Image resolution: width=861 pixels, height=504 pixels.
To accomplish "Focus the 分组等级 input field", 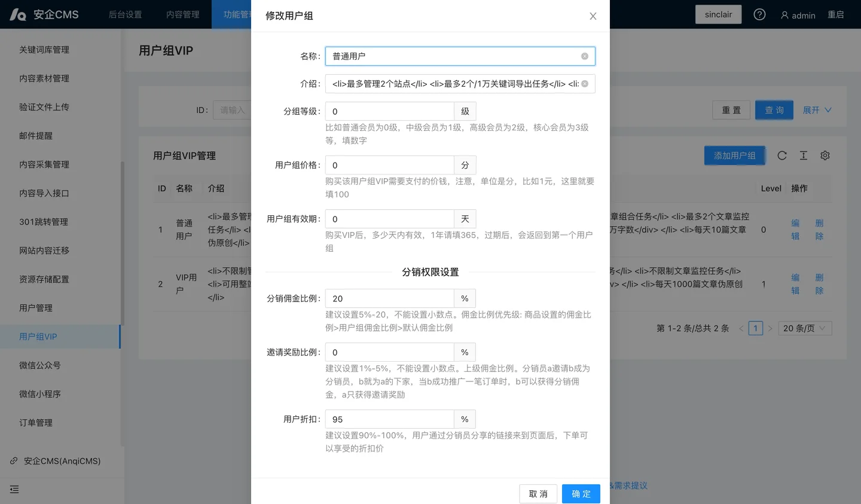I will [389, 111].
